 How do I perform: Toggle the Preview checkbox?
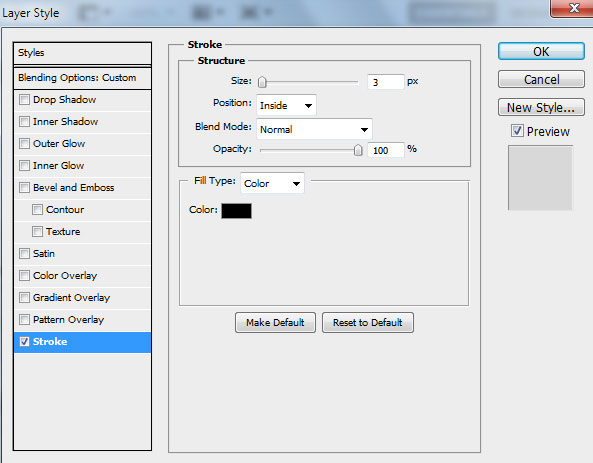(x=517, y=131)
